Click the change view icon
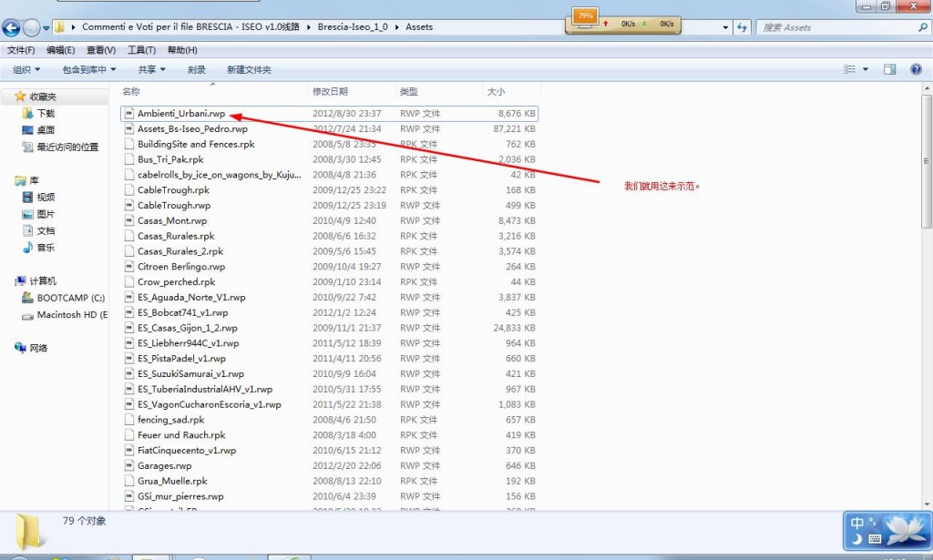 point(849,69)
